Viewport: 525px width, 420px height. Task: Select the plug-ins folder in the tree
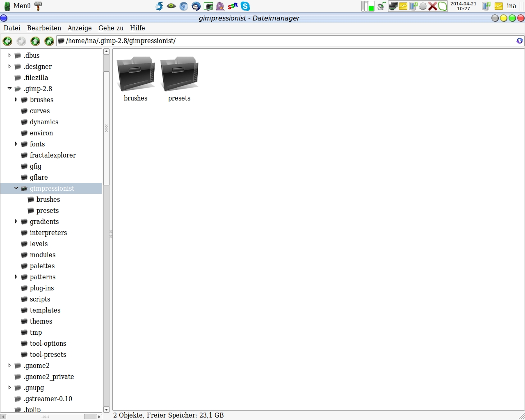click(42, 288)
